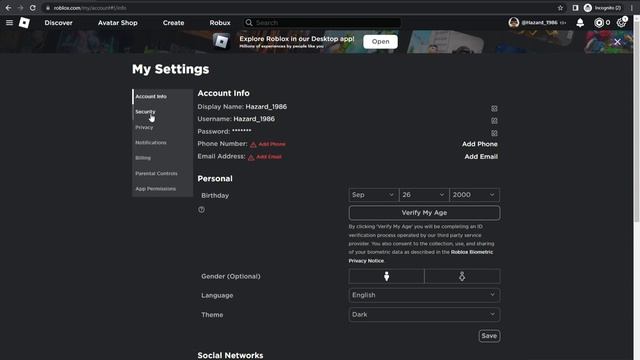640x360 pixels.
Task: Open birthday month dropdown showing Sep
Action: 373,195
